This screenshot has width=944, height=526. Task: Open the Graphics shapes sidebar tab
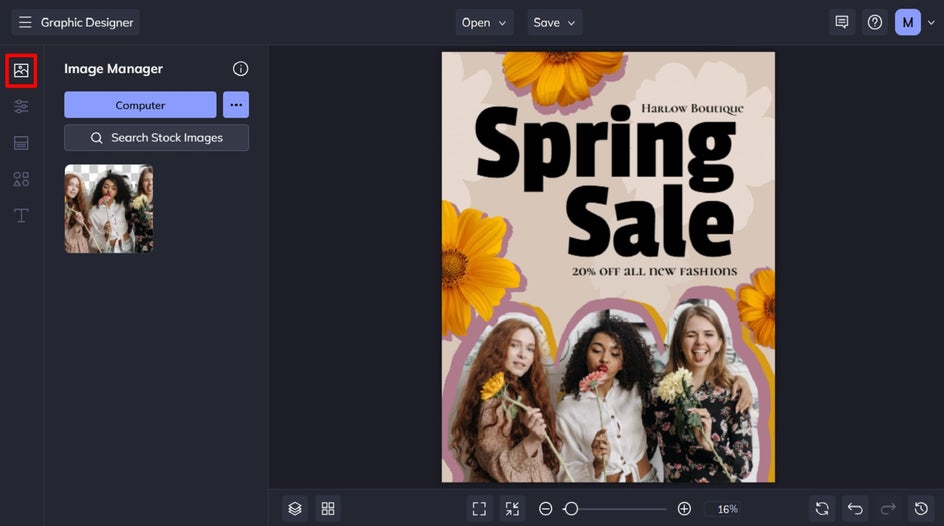(21, 179)
